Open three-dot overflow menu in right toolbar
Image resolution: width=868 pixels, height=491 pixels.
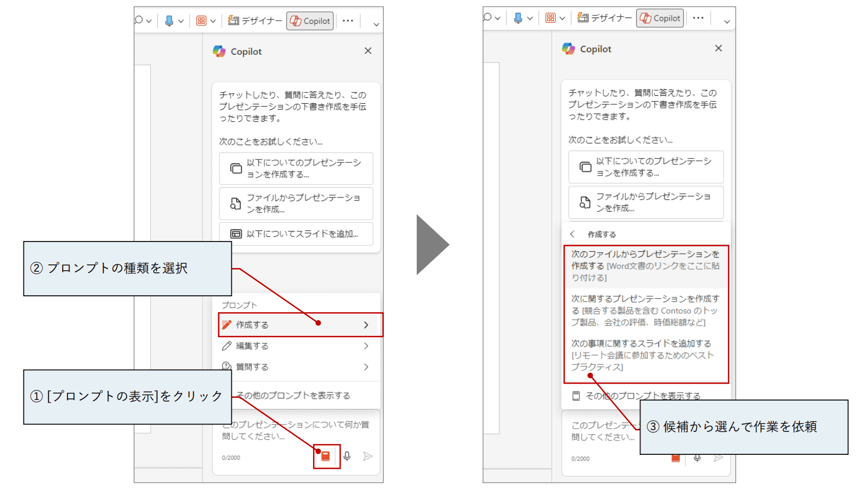(x=698, y=18)
